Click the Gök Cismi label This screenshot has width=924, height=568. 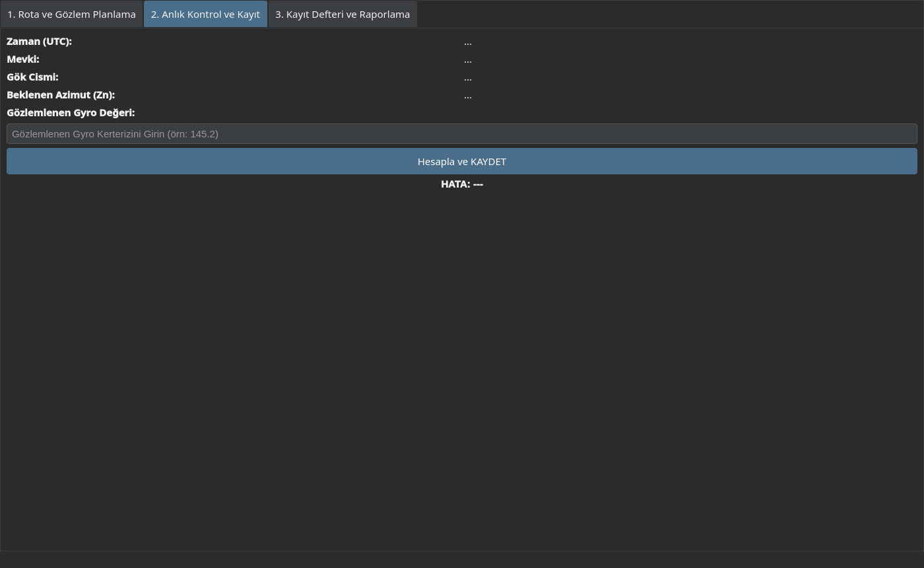[32, 77]
